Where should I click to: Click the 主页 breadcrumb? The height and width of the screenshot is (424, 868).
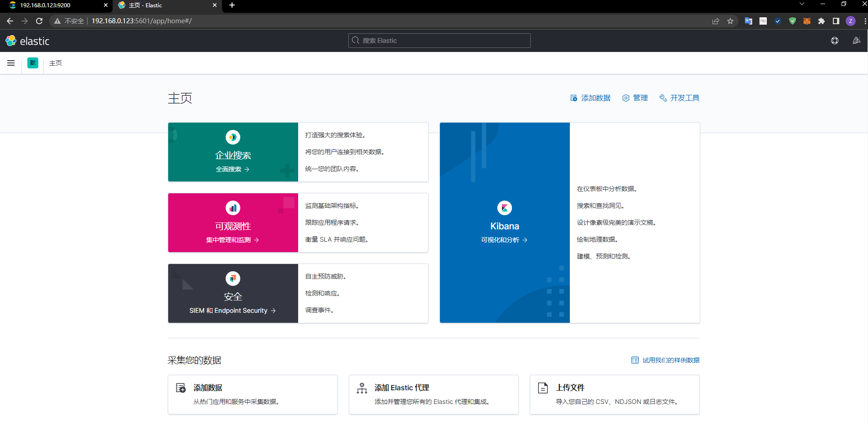(x=56, y=63)
